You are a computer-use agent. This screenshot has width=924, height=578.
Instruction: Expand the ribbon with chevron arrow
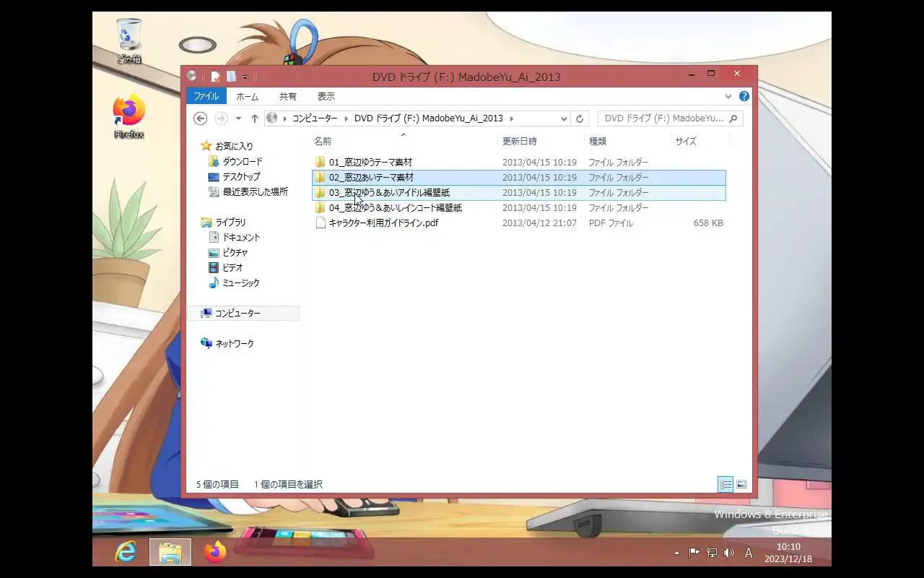tap(728, 96)
